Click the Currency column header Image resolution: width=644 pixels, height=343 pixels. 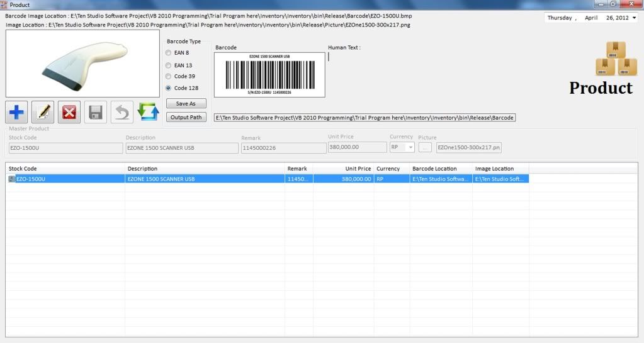pos(392,169)
